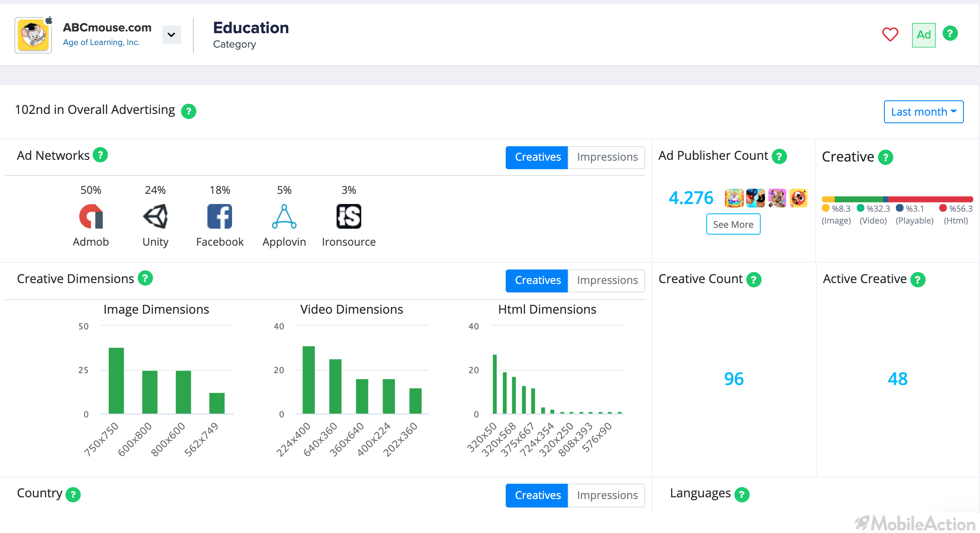
Task: Open help for Overall Advertising rank
Action: coord(188,111)
